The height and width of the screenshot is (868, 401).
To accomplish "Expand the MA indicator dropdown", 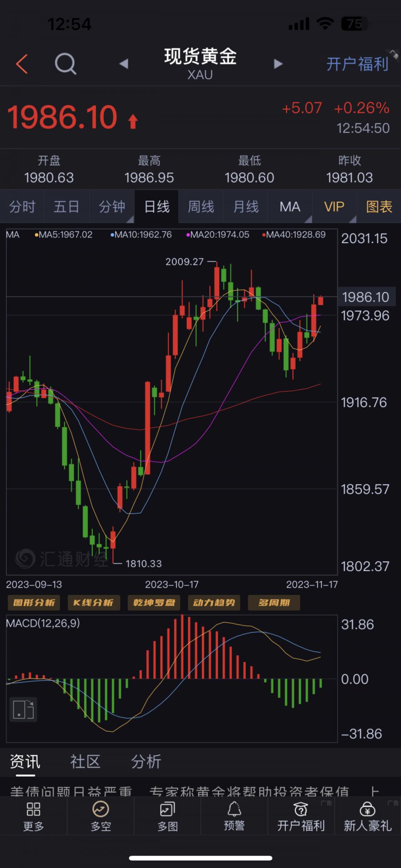I will point(290,207).
